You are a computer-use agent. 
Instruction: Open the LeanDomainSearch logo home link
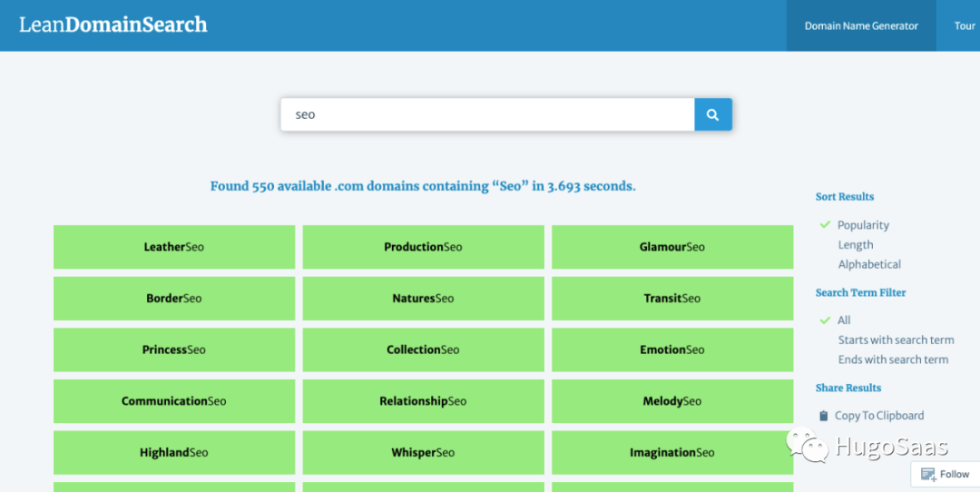coord(113,25)
